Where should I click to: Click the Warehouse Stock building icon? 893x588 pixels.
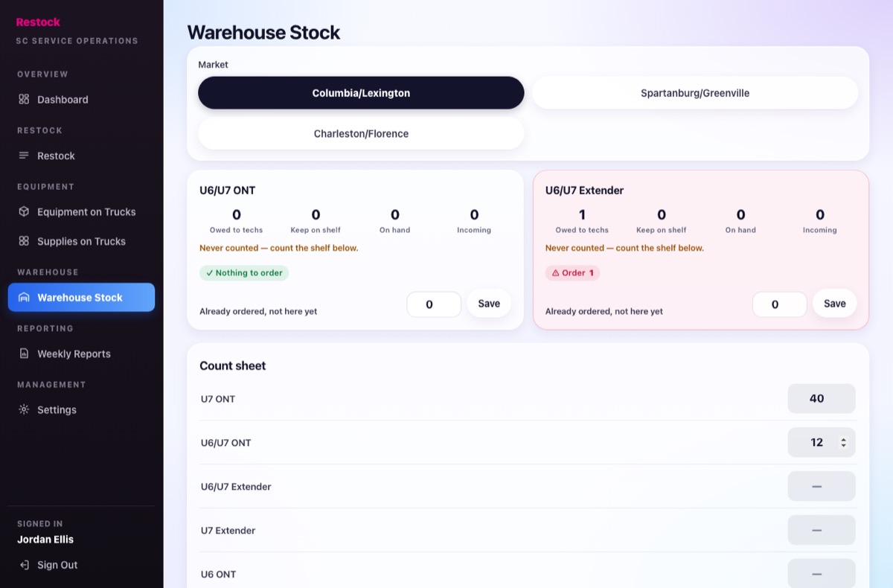pos(24,297)
